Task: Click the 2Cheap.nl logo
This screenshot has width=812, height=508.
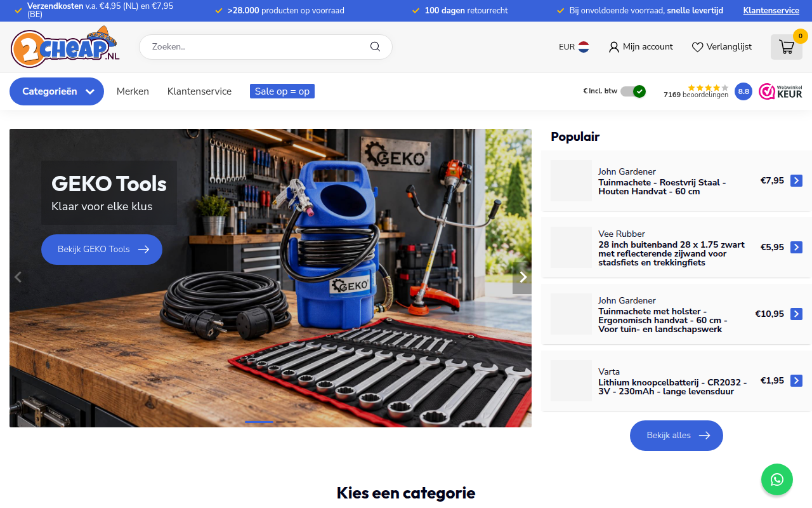Action: click(65, 47)
